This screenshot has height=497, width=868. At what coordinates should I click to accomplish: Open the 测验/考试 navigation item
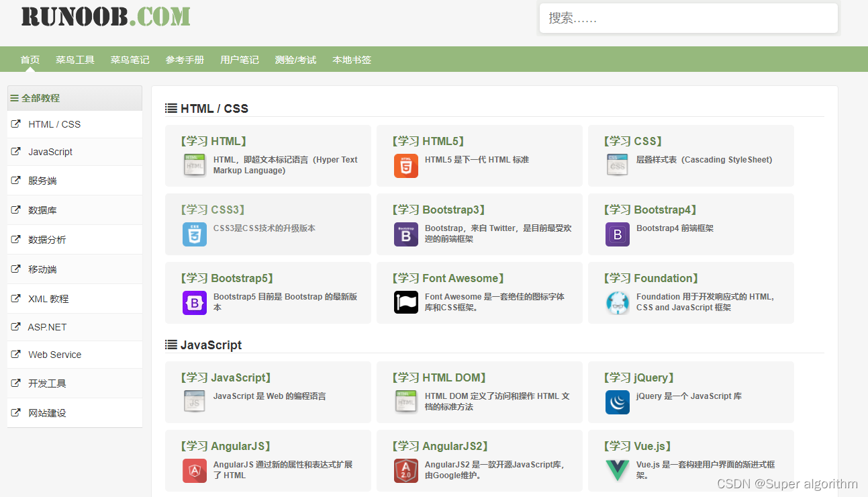pyautogui.click(x=295, y=60)
